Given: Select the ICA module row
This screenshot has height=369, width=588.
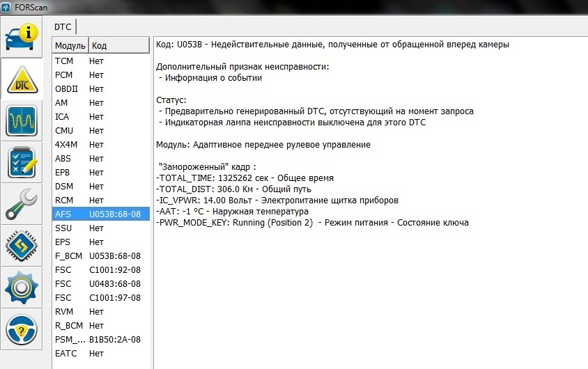Looking at the screenshot, I should click(x=100, y=117).
